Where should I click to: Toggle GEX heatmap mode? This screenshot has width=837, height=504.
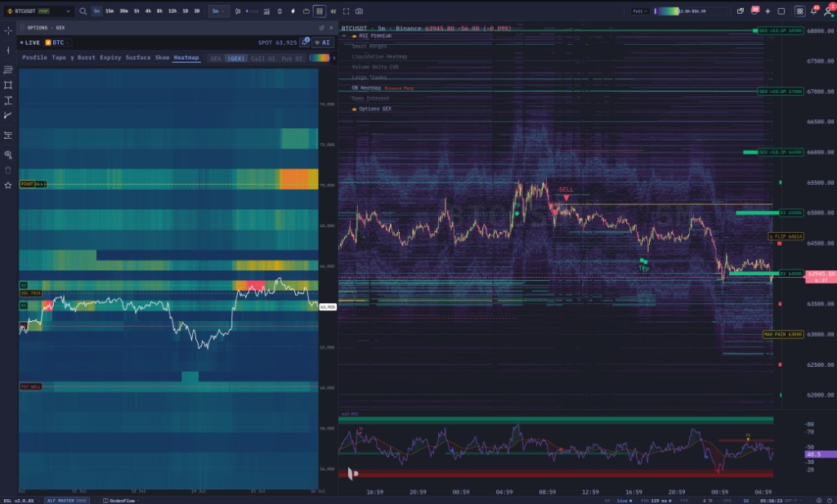pos(216,59)
